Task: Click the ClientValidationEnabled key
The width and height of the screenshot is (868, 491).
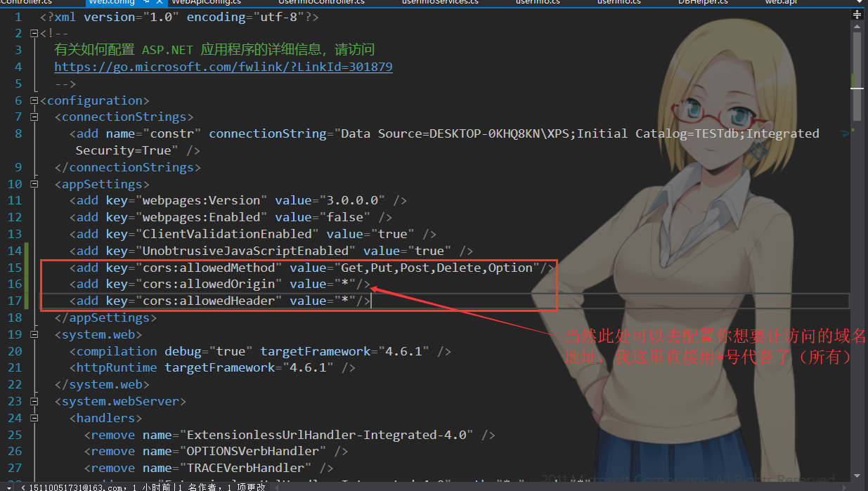Action: pyautogui.click(x=228, y=234)
